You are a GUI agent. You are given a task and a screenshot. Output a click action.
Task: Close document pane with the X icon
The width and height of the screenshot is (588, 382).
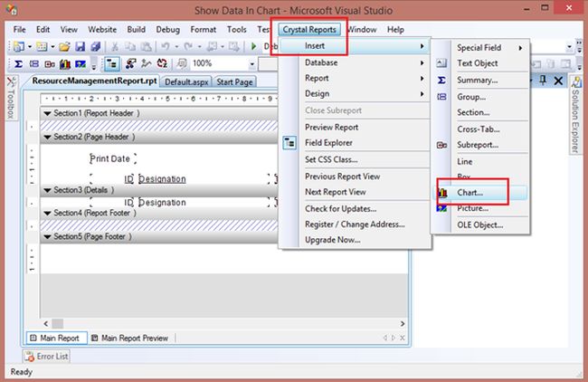(x=558, y=81)
